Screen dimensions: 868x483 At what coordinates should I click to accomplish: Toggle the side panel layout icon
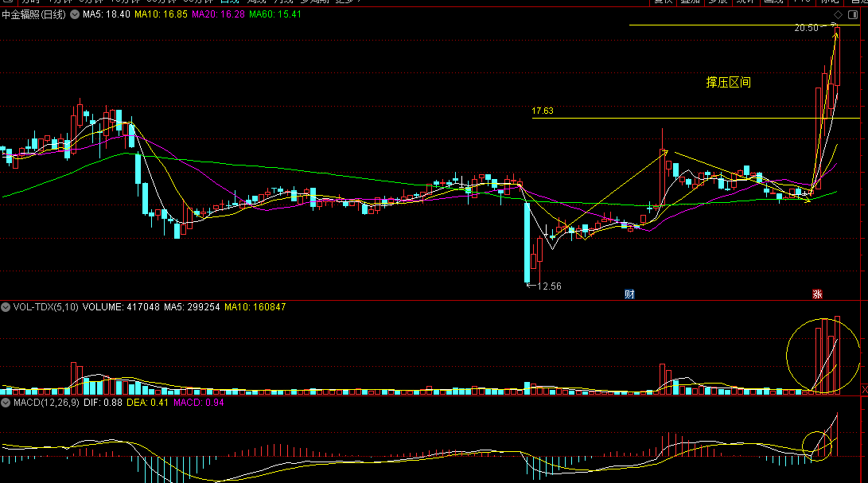click(853, 15)
